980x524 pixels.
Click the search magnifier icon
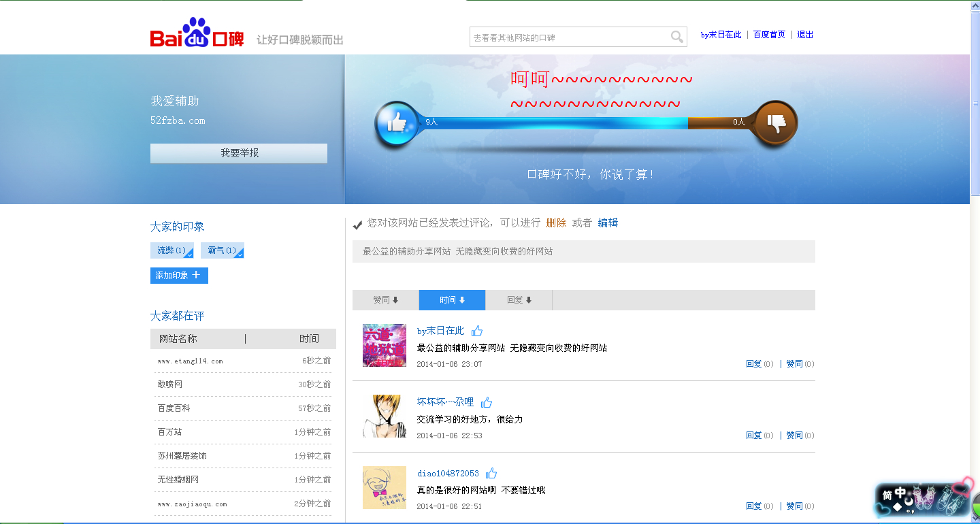(677, 37)
